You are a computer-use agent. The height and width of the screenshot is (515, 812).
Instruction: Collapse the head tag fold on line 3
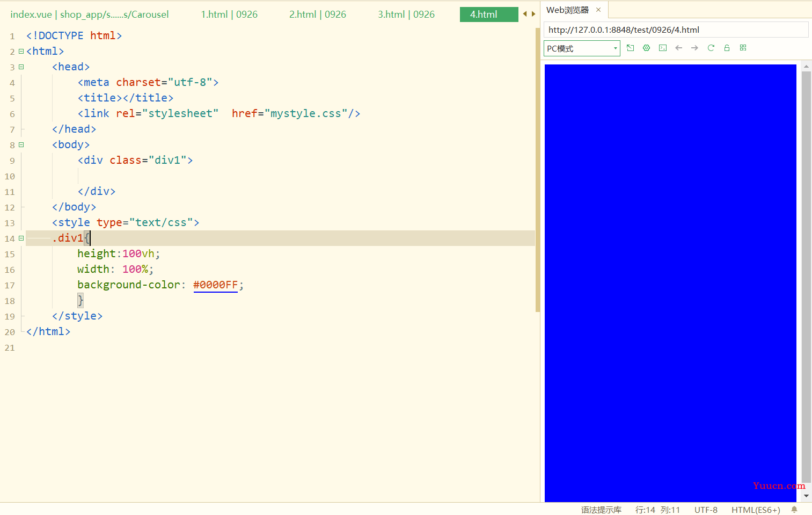[x=21, y=67]
